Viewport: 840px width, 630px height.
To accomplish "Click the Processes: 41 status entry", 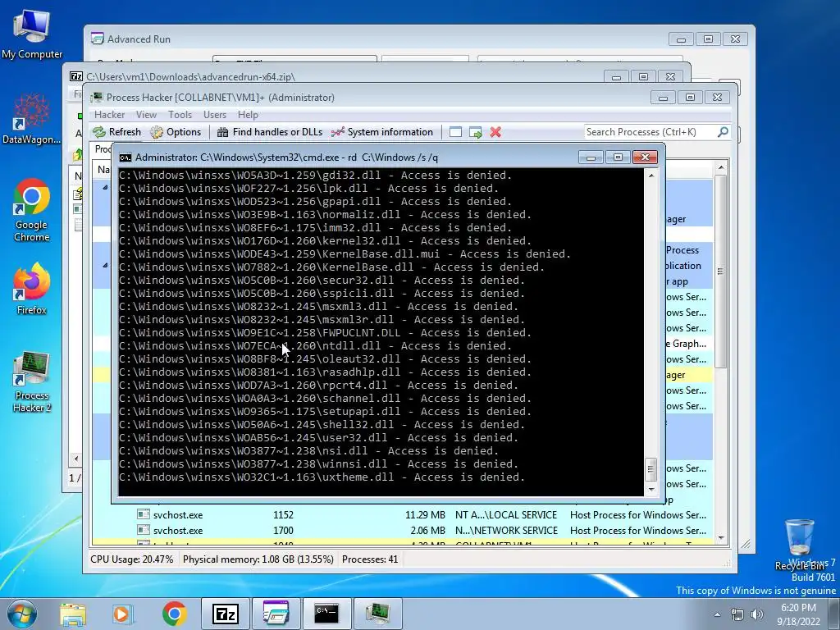I will tap(370, 559).
